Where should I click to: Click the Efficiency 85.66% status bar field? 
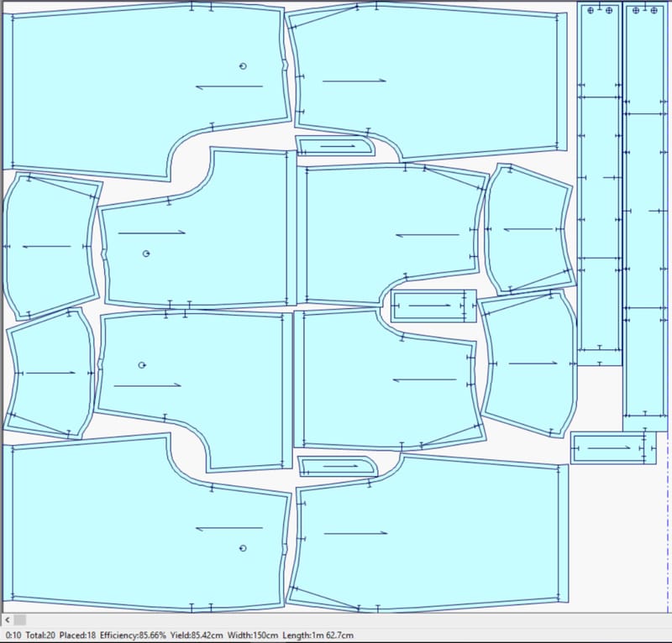click(x=133, y=635)
